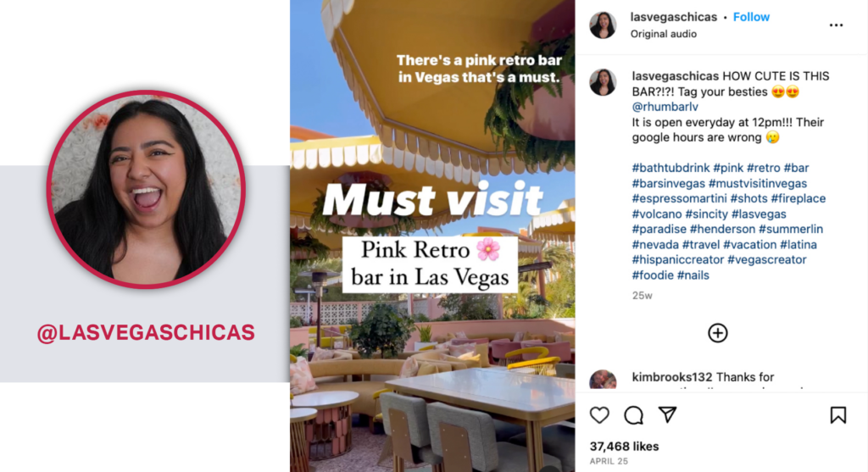Load more comments with plus circle
Screen dimensions: 868x472
pos(718,333)
